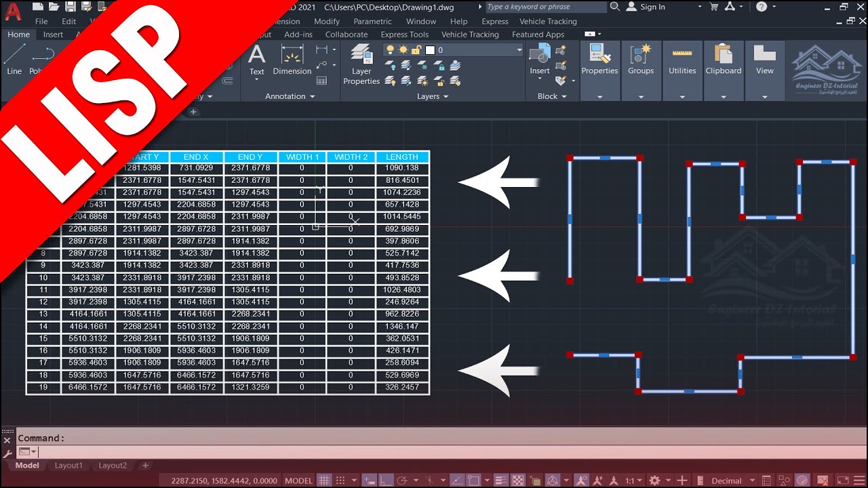This screenshot has height=488, width=868.
Task: Click the Linear dimension icon in Annotation
Action: 321,49
